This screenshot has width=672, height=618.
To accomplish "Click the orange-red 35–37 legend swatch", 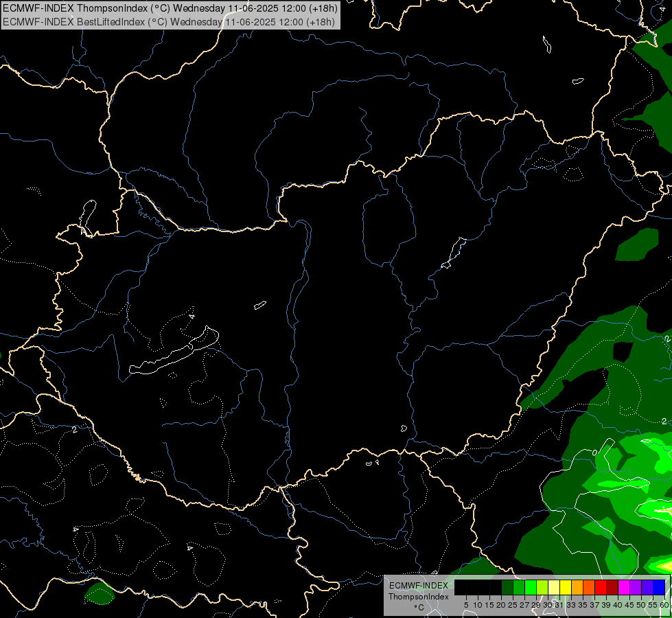I will (589, 587).
